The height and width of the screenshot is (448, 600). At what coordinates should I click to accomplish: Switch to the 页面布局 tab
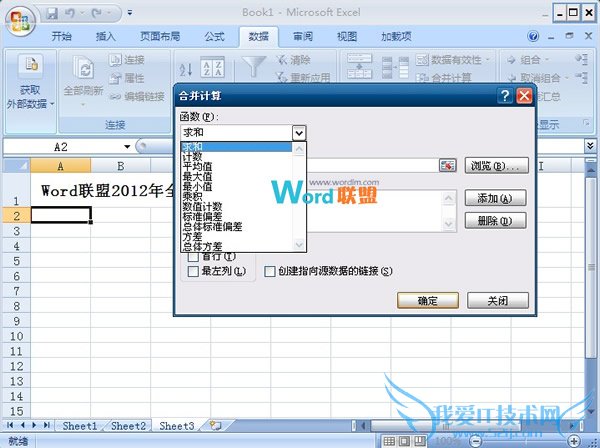(160, 37)
